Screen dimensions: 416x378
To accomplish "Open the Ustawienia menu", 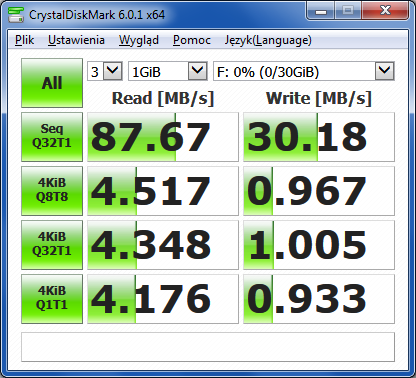I will [76, 40].
